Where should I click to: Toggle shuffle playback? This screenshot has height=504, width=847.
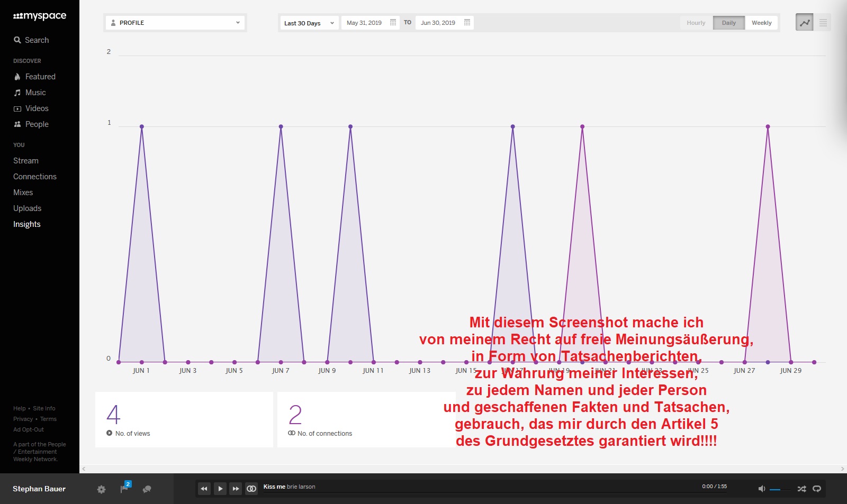tap(801, 489)
